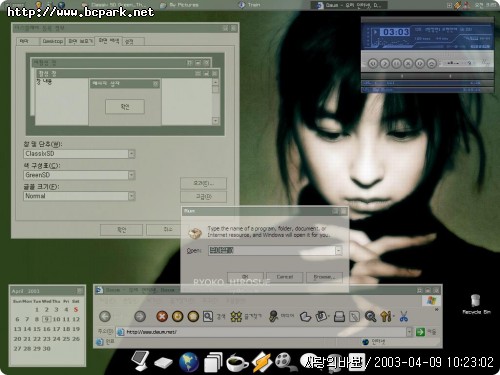Click the 03:03 time display in media player
This screenshot has width=500, height=375.
click(x=396, y=32)
